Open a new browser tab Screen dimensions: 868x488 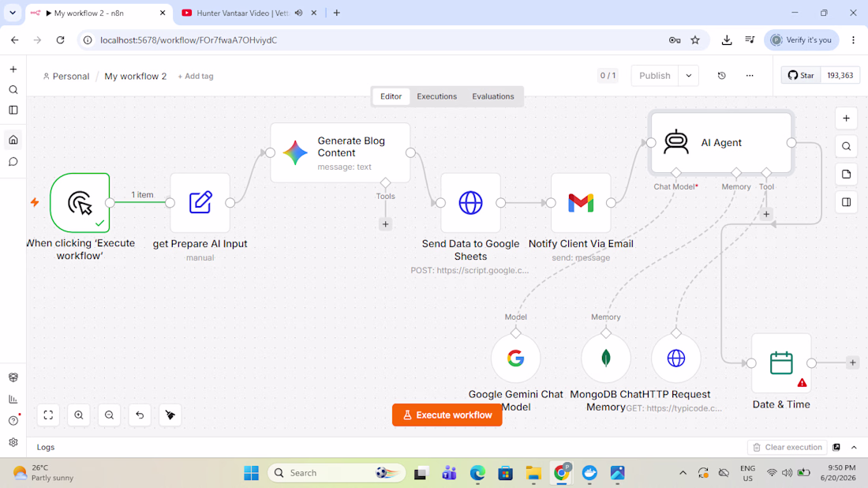pyautogui.click(x=337, y=13)
